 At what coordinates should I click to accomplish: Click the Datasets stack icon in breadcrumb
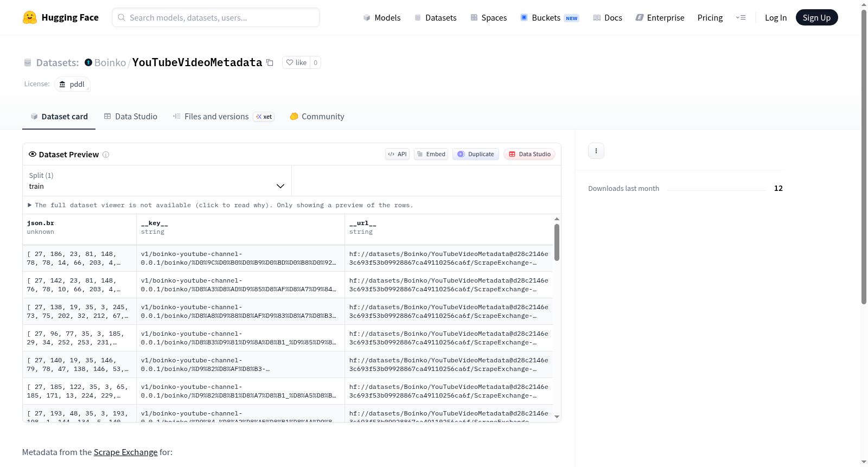28,62
